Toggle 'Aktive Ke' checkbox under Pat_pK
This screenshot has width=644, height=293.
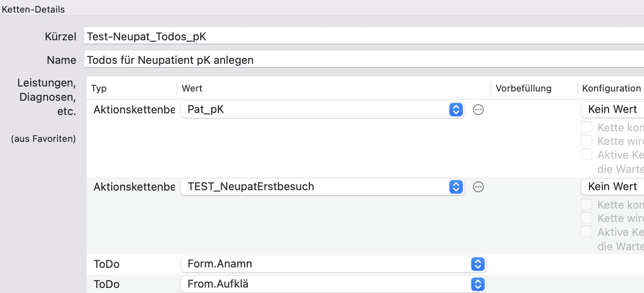click(x=586, y=154)
